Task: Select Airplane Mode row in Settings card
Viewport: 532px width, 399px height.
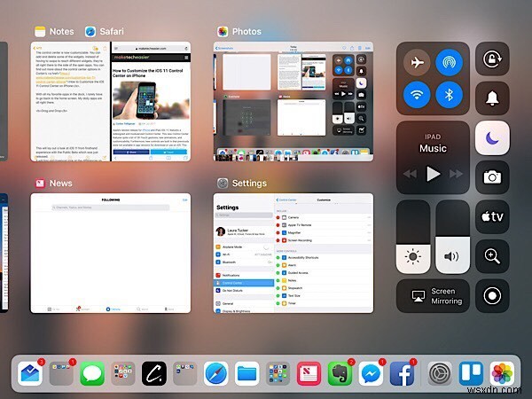Action: 244,247
